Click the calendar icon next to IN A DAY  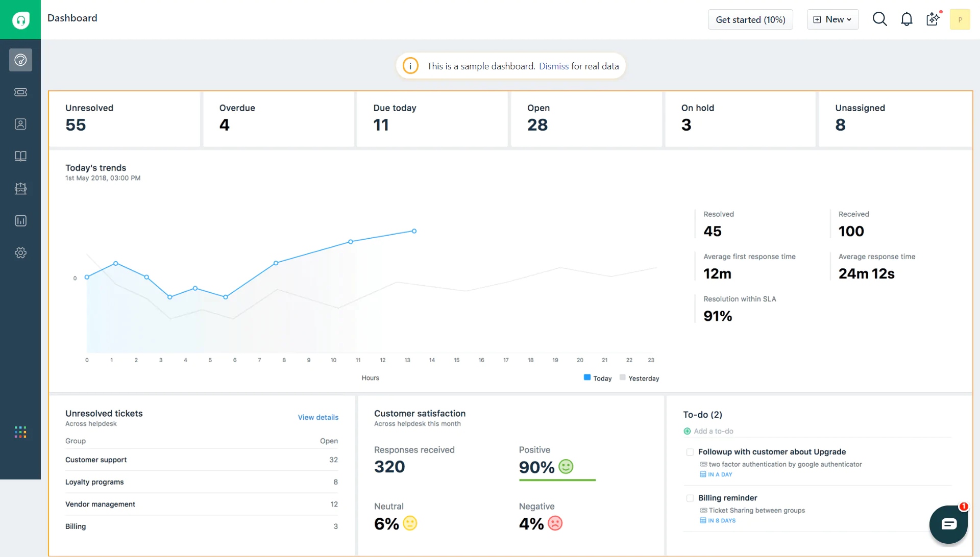pos(703,474)
